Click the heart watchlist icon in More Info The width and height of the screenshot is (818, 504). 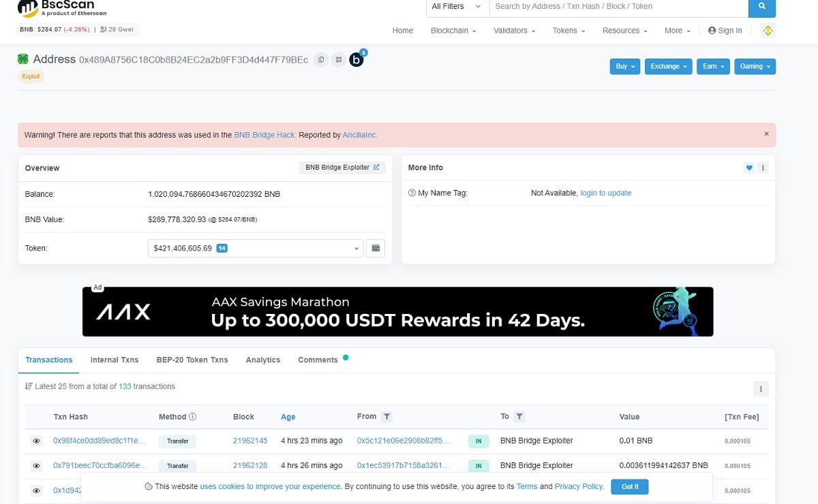pos(749,168)
